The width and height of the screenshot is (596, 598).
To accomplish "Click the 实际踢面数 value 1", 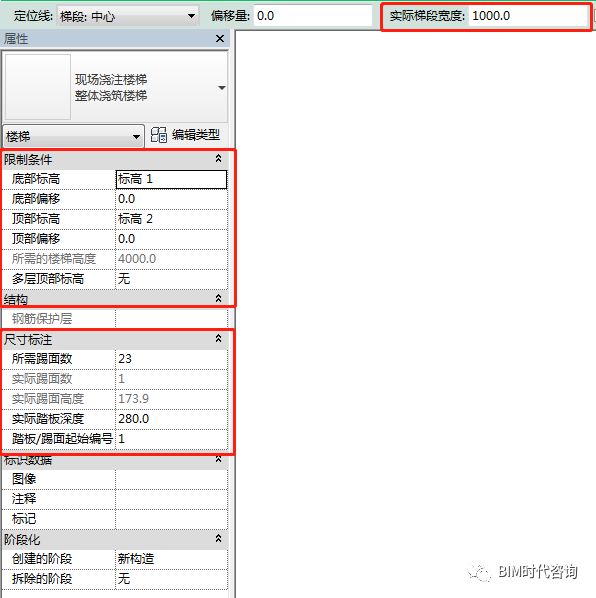I will (171, 379).
